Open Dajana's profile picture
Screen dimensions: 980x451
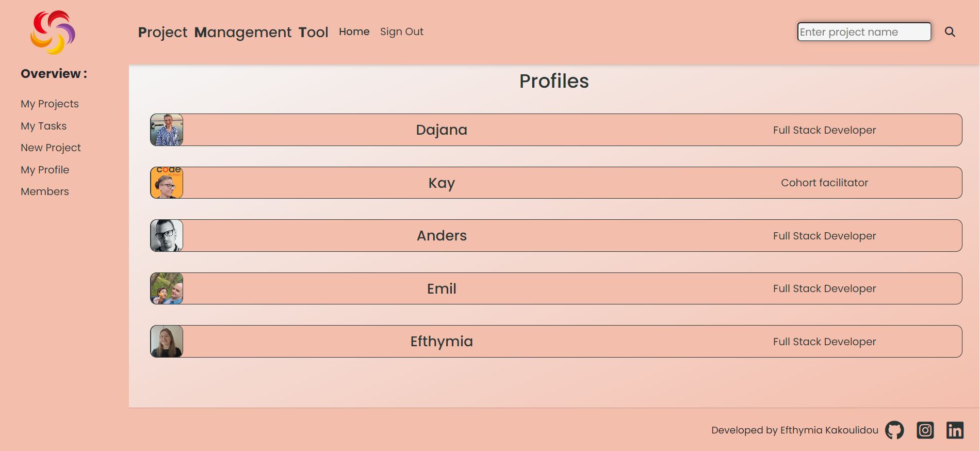coord(166,130)
